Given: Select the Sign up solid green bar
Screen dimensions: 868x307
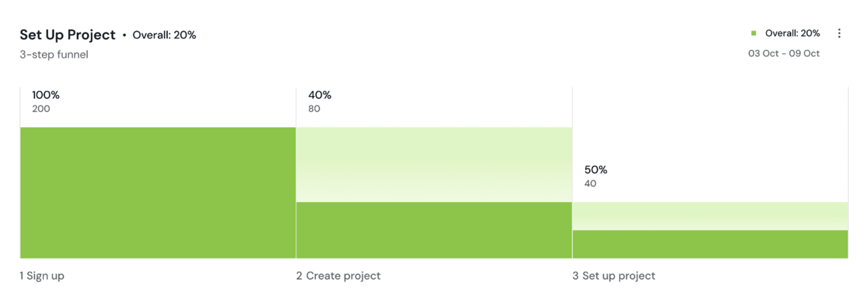Looking at the screenshot, I should point(158,193).
